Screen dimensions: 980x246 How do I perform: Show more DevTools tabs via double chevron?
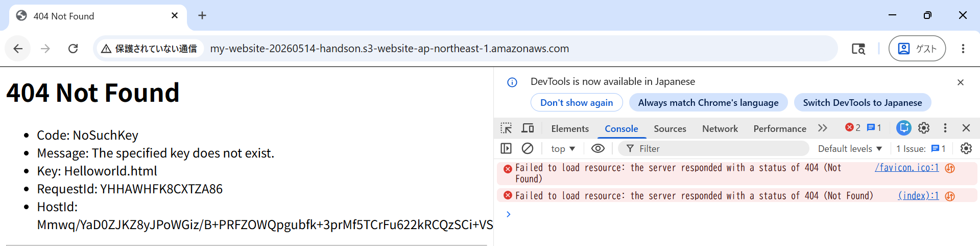pos(822,128)
